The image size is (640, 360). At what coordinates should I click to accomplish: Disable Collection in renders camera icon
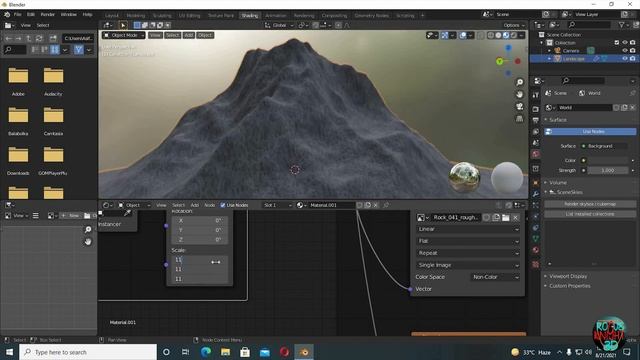[x=633, y=42]
